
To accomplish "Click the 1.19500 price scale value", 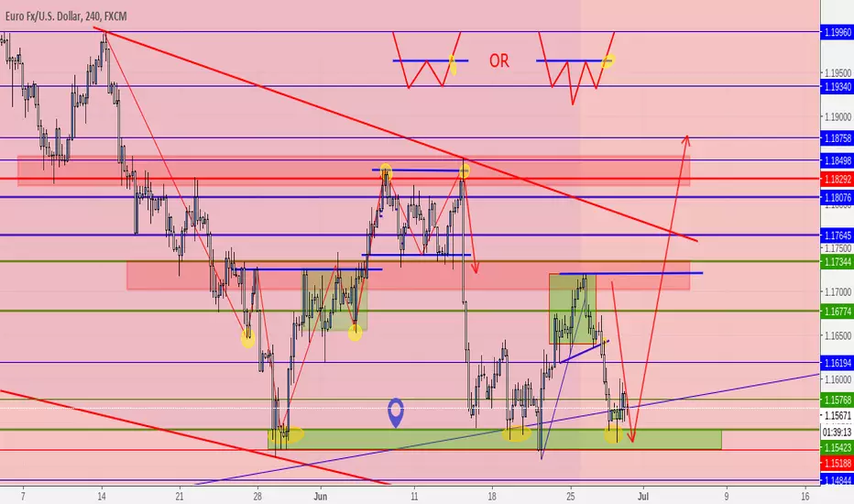I will tap(838, 73).
